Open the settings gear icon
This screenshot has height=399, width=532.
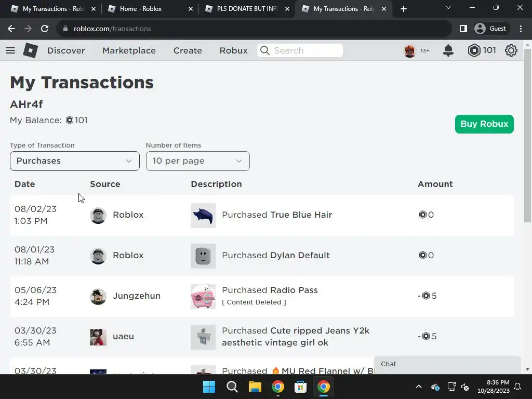click(x=511, y=50)
